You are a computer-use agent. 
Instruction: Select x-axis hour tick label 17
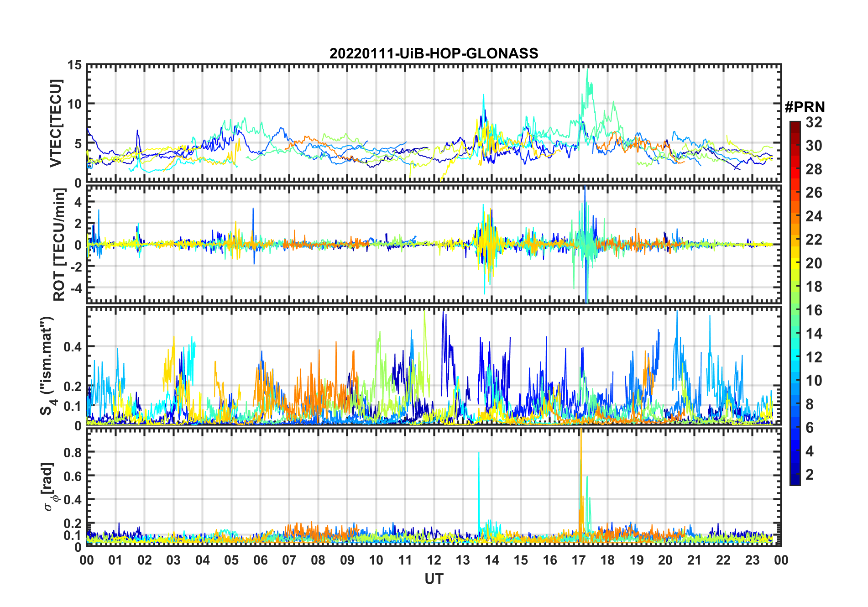point(579,560)
